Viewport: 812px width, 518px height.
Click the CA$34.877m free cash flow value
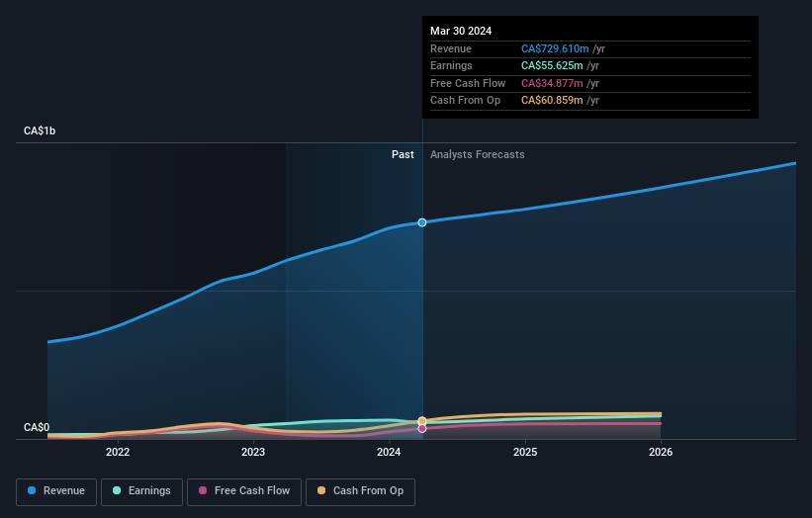coord(552,83)
